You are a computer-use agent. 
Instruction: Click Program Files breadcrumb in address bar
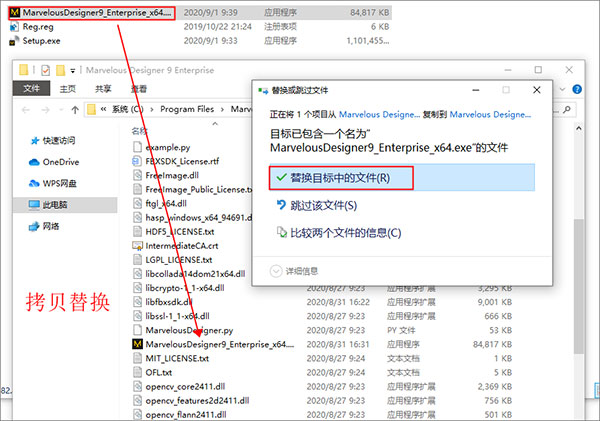(187, 109)
